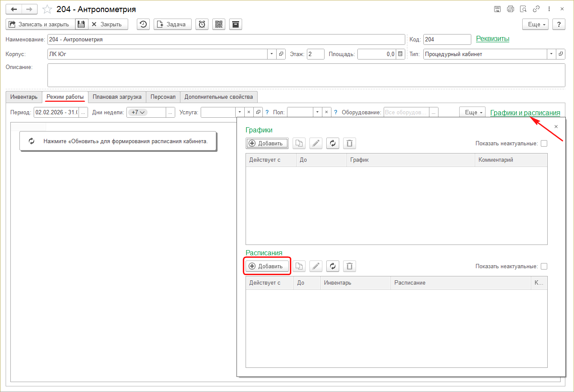574x392 pixels.
Task: Show the help hint next to Услуга
Action: point(267,112)
